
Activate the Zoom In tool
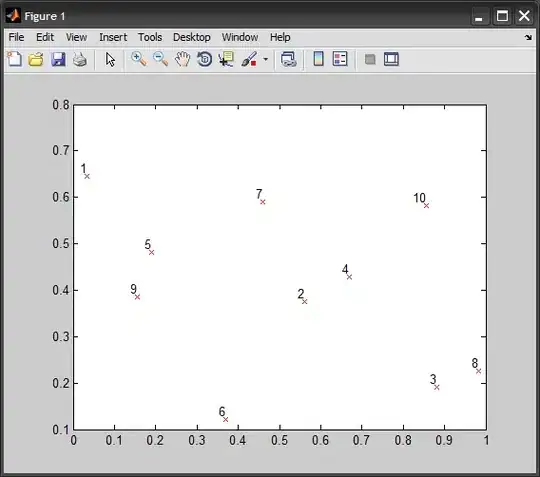click(139, 59)
